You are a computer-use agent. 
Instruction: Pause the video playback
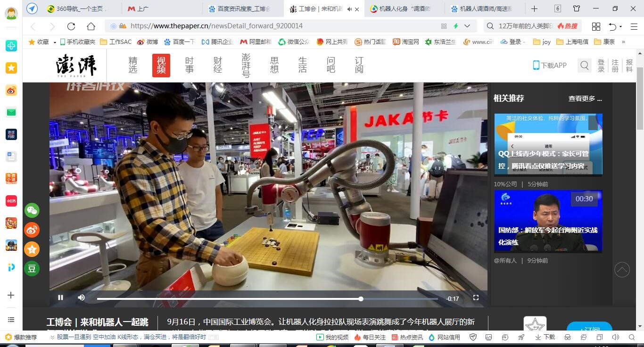(x=60, y=297)
